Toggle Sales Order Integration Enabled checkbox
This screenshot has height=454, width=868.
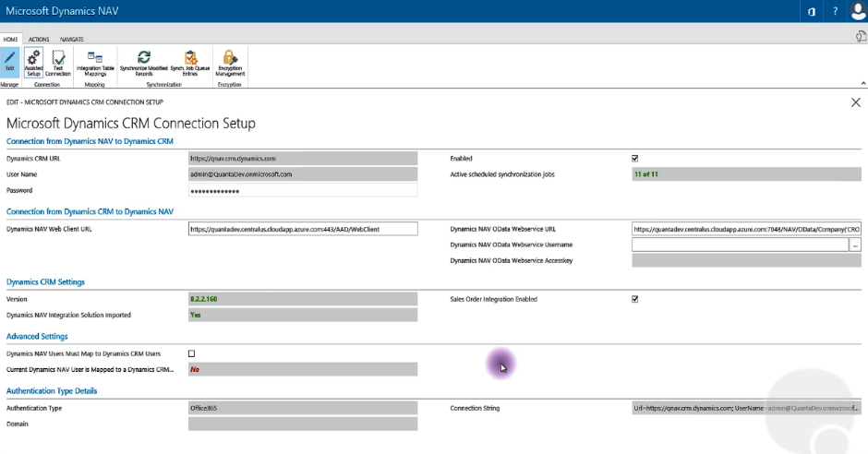635,299
